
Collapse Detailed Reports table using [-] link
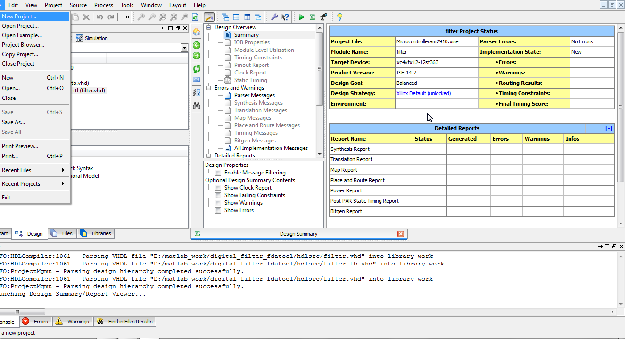609,128
